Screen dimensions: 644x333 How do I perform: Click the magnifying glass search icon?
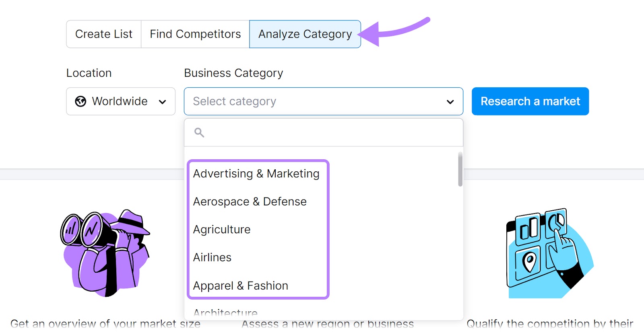[199, 132]
